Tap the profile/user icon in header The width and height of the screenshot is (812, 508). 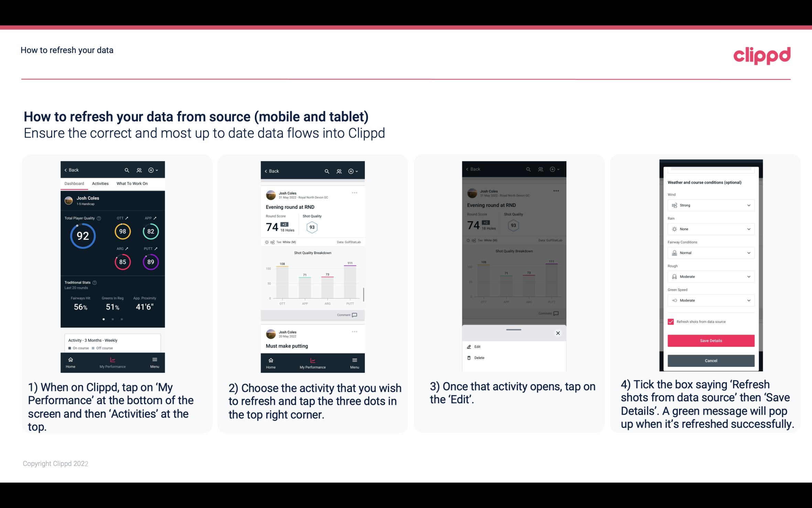pyautogui.click(x=140, y=170)
